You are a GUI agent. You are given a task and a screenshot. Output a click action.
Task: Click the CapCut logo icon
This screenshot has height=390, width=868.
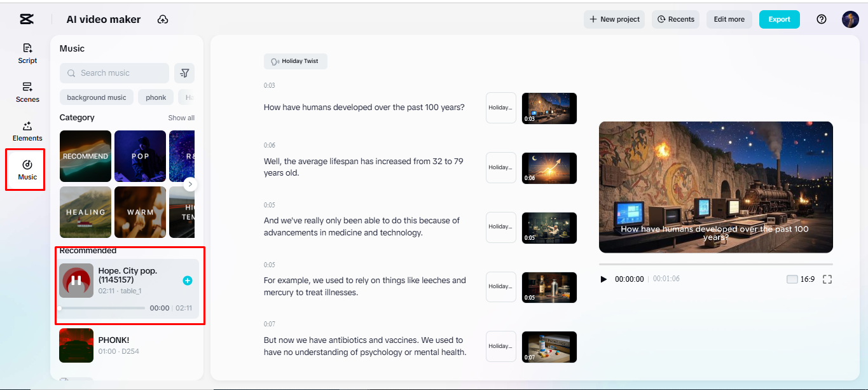coord(27,19)
